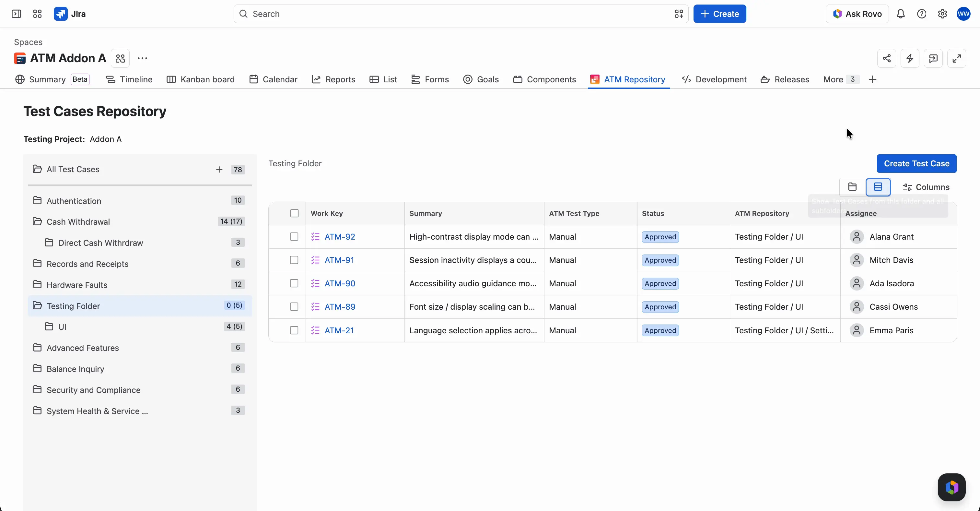Screen dimensions: 980x511
Task: Open the Columns configuration dropdown
Action: tap(926, 187)
